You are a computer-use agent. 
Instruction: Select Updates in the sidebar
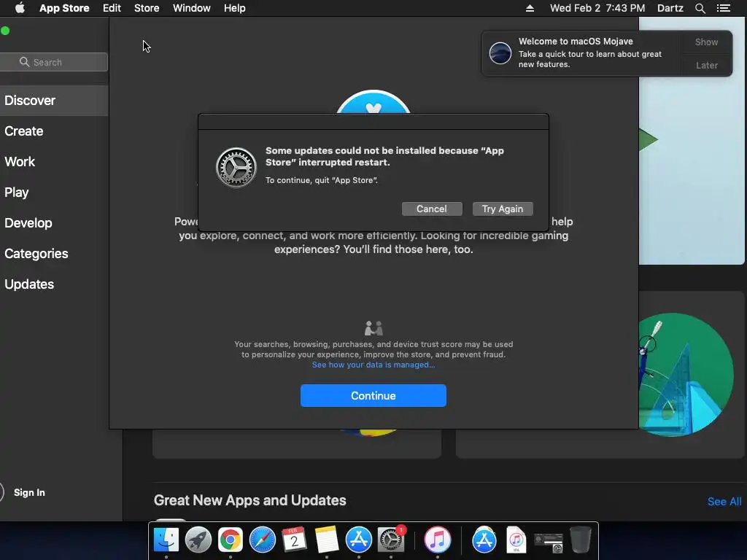click(54, 284)
